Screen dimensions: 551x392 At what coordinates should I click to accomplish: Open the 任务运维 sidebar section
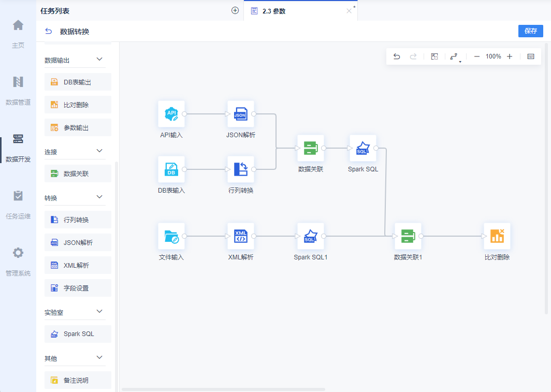pos(18,205)
